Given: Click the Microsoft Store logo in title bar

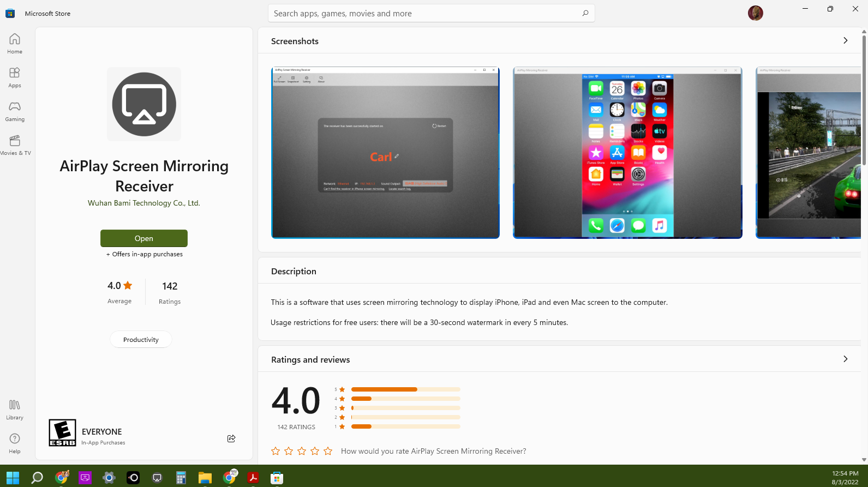Looking at the screenshot, I should (10, 13).
